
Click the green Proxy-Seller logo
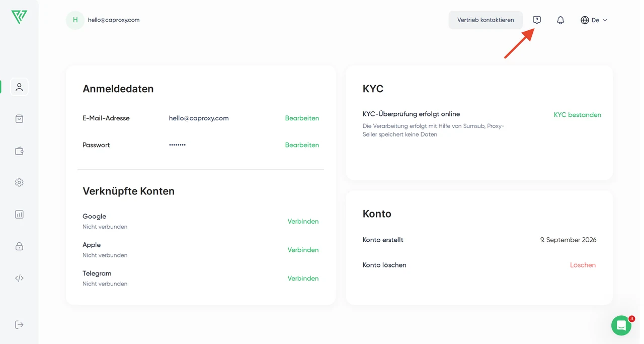pyautogui.click(x=19, y=17)
